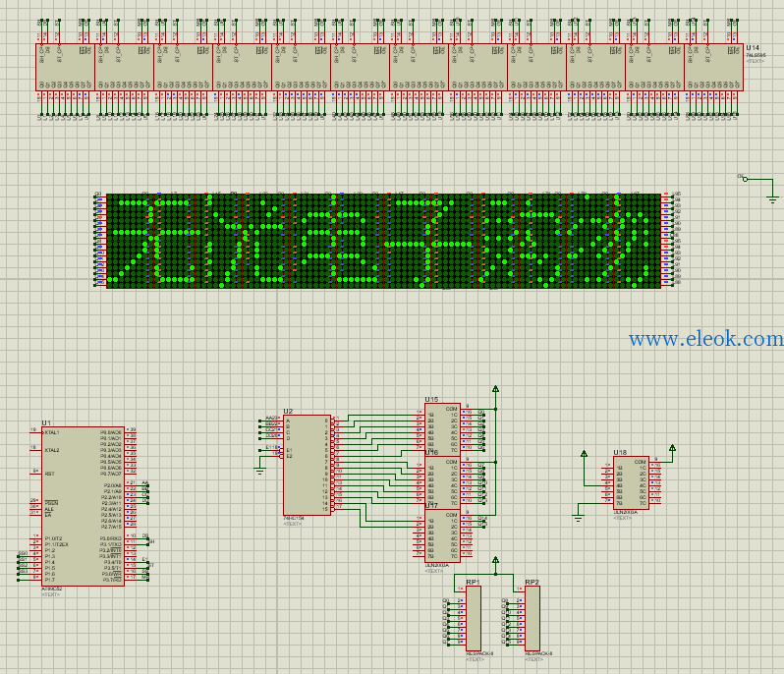Click the U18 reference label
Image resolution: width=784 pixels, height=674 pixels.
coord(620,453)
